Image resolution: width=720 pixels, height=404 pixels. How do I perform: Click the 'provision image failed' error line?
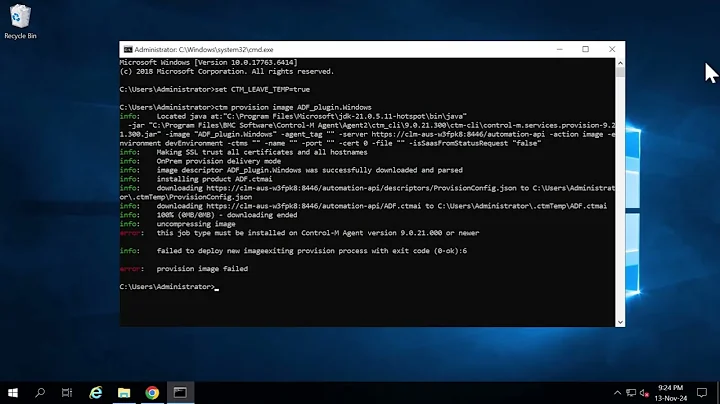tap(184, 269)
